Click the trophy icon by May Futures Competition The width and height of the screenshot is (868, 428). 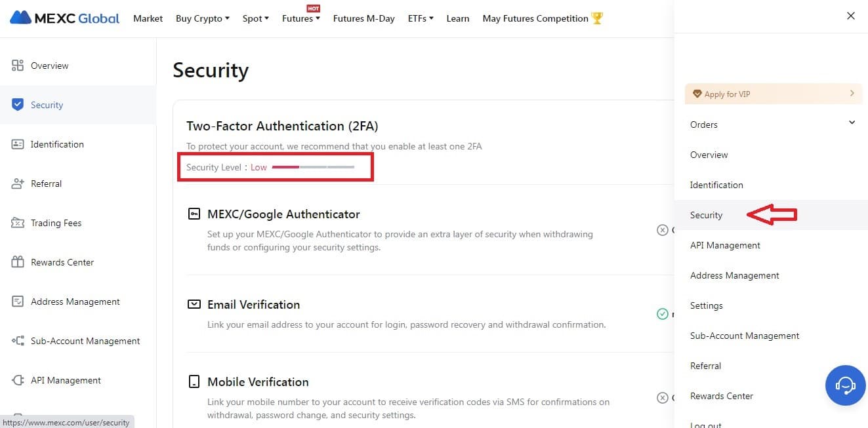597,18
